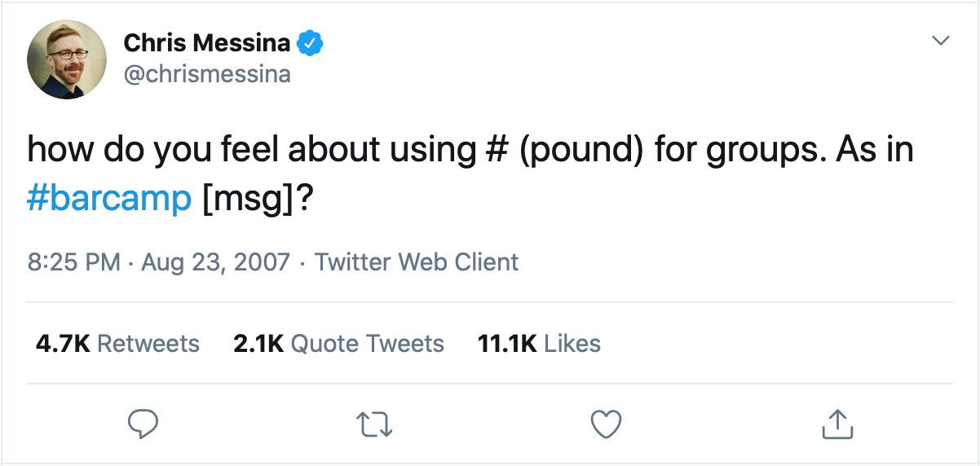Open the Twitter Web Client source link

pos(416,262)
